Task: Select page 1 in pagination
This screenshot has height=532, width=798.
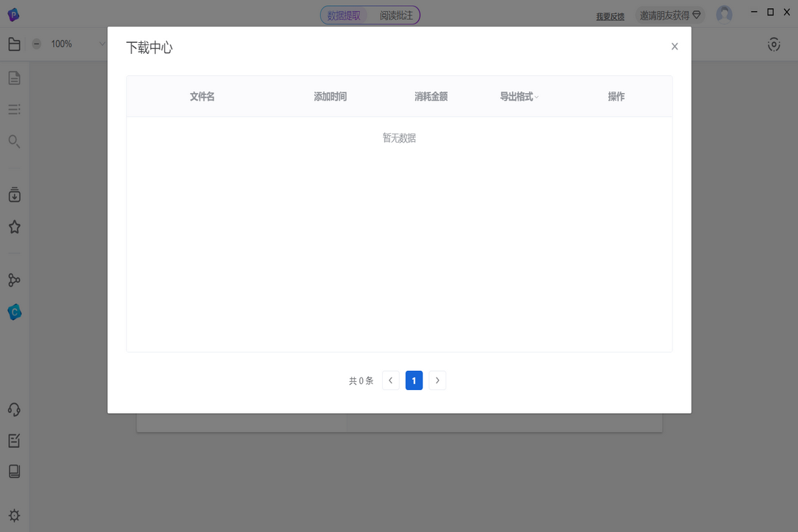Action: tap(414, 380)
